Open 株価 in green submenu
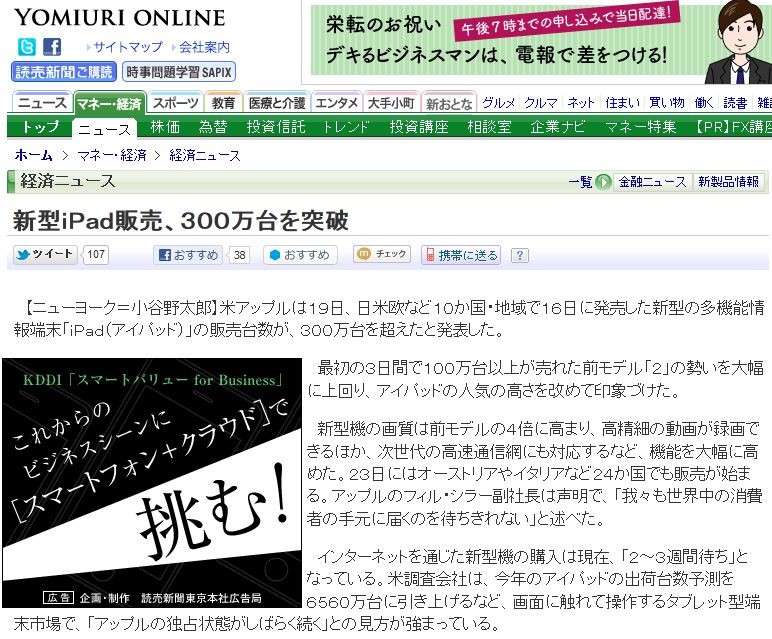 tap(165, 127)
